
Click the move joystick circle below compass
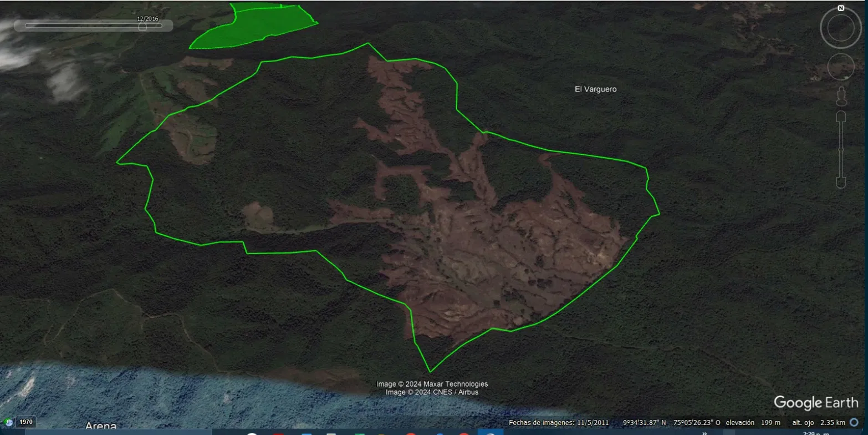point(841,67)
